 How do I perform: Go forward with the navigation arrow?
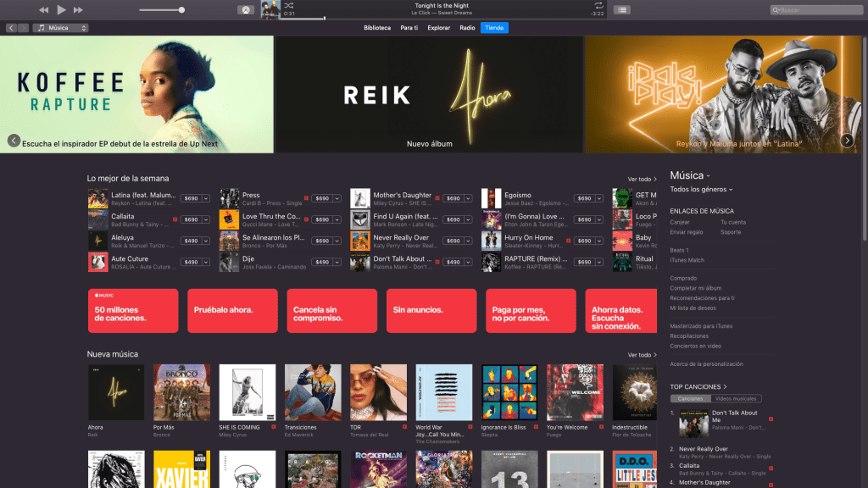[x=23, y=28]
